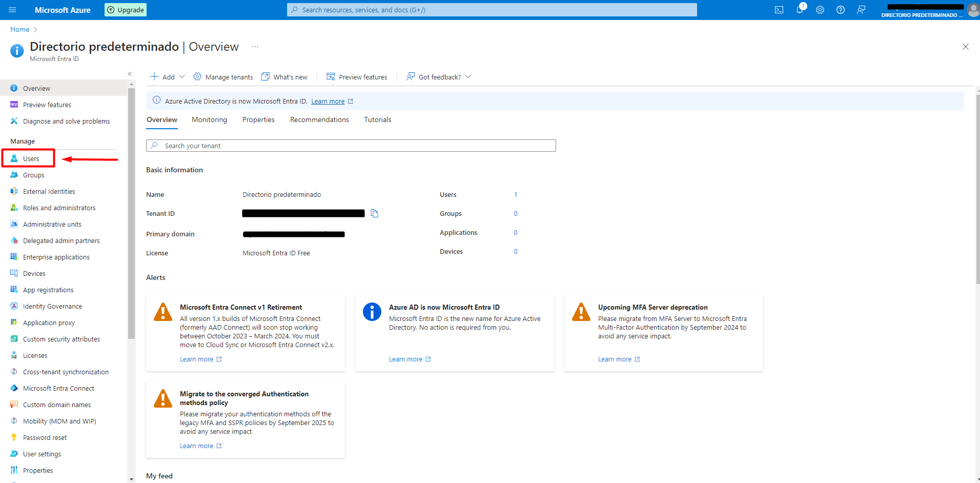Open Enterprise applications in sidebar
The width and height of the screenshot is (980, 483).
56,257
